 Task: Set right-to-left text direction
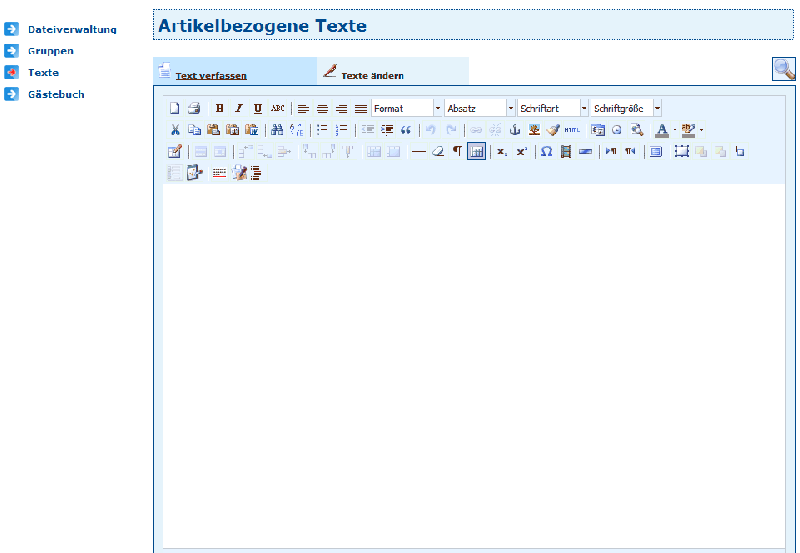630,152
